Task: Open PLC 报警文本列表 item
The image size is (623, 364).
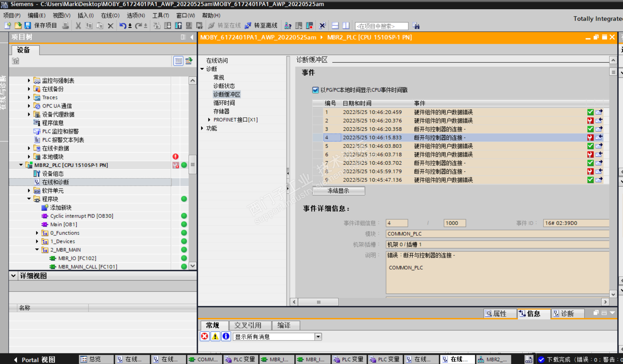Action: coord(63,140)
